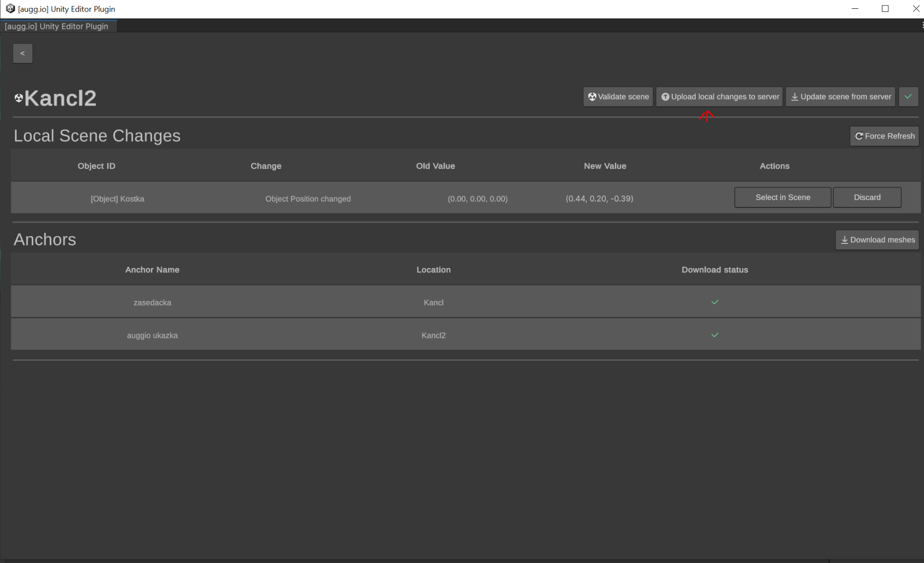Click the Validate scene button
Screen dimensions: 924x563
click(618, 97)
